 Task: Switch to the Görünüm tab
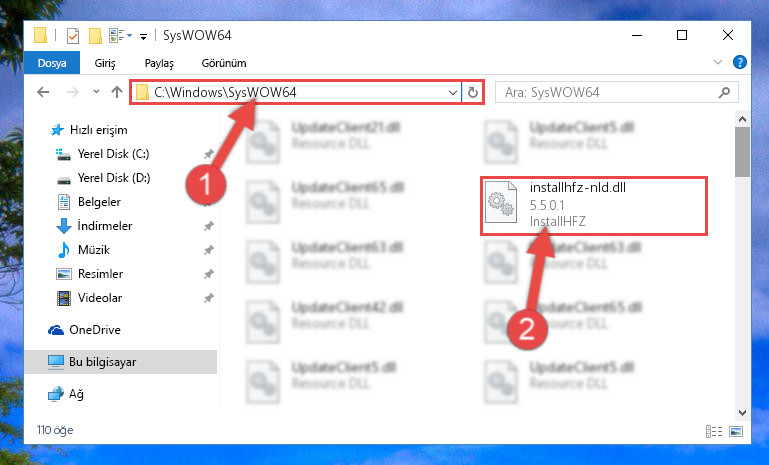click(224, 63)
